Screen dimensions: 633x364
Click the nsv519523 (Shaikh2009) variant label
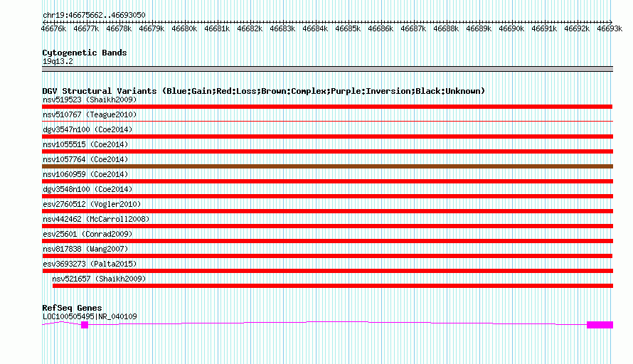(90, 100)
